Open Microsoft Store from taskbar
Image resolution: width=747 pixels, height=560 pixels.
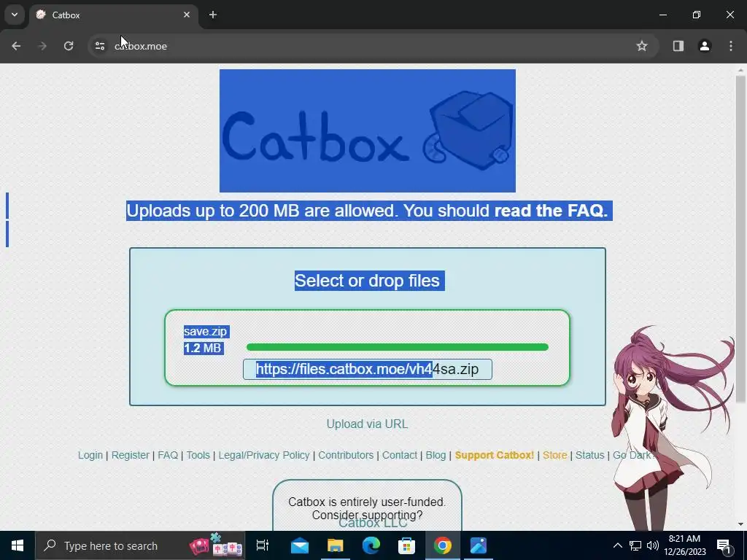point(407,545)
